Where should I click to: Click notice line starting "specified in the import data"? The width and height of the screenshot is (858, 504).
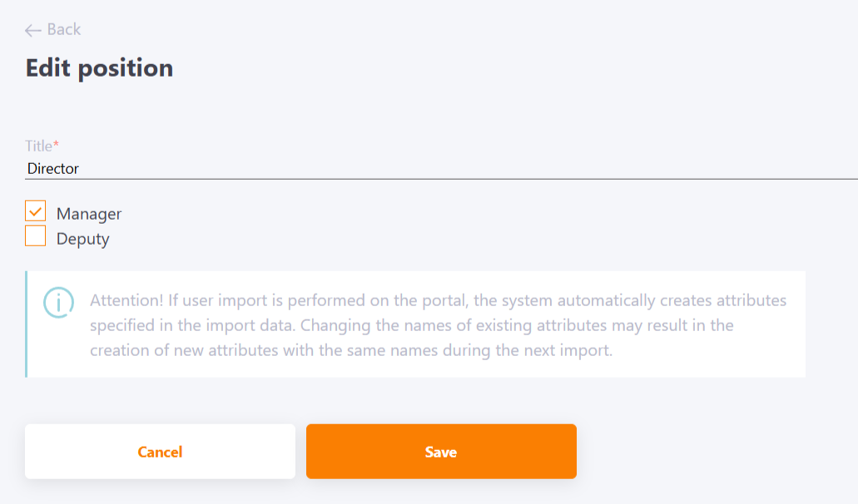411,325
